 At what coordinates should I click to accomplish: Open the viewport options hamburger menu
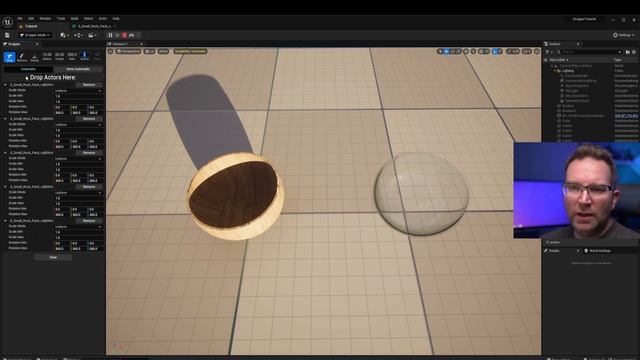coord(110,51)
